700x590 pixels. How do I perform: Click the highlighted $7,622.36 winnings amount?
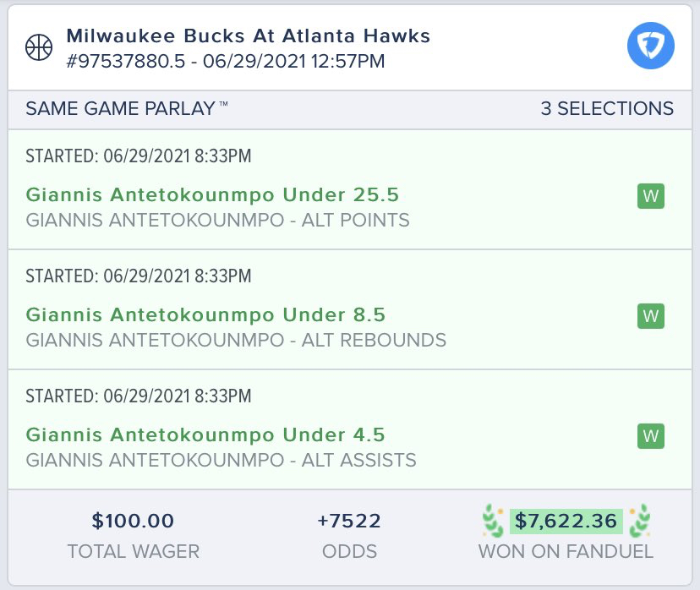tap(566, 521)
